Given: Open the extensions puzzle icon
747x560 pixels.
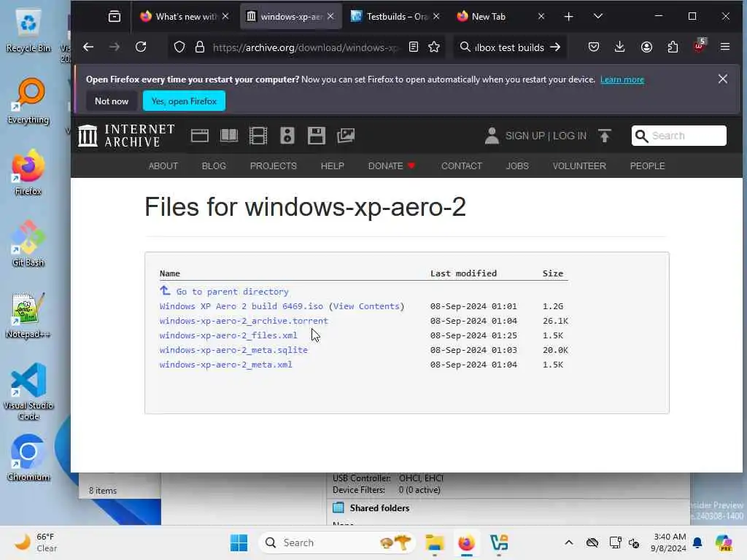Looking at the screenshot, I should [673, 47].
